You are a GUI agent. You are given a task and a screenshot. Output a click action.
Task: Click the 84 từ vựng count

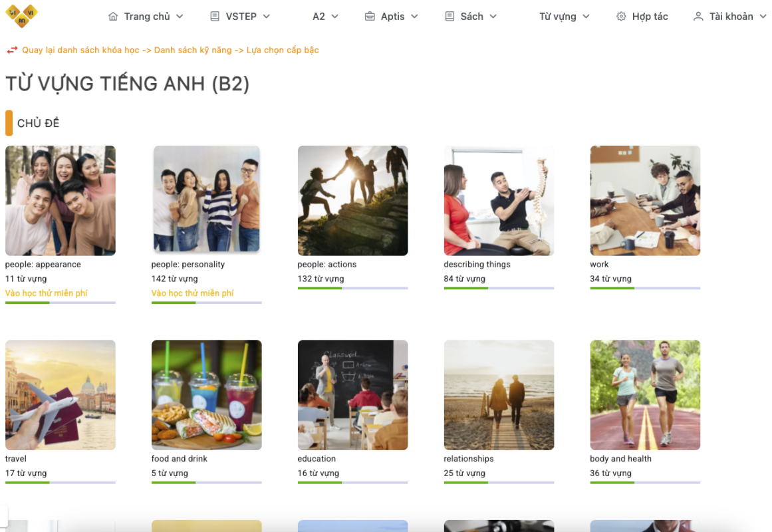pyautogui.click(x=464, y=279)
